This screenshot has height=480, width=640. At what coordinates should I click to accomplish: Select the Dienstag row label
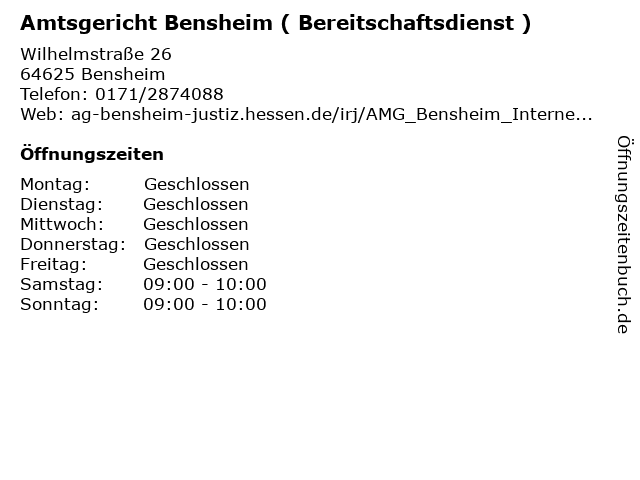point(62,204)
